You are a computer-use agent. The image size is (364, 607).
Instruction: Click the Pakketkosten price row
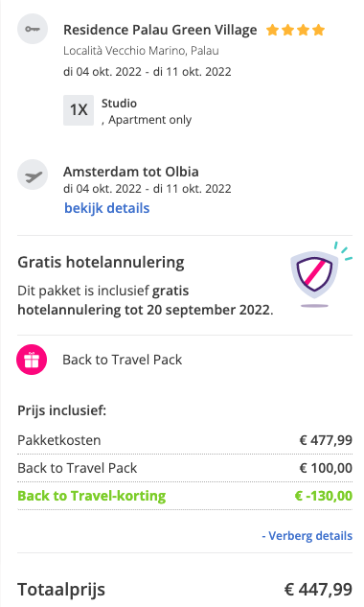pyautogui.click(x=185, y=440)
